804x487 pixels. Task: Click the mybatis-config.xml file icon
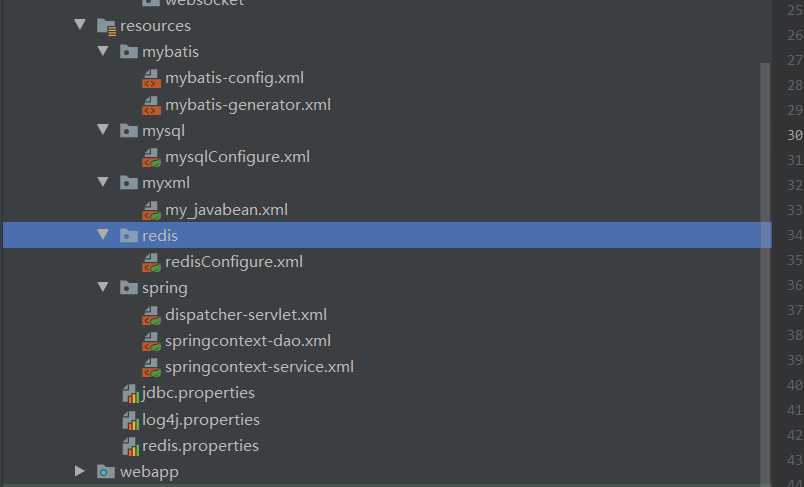[x=151, y=78]
